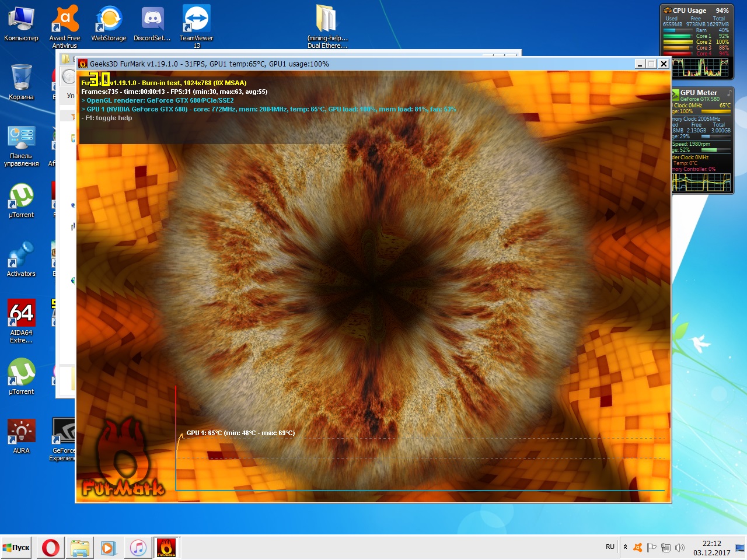Open iTunes from the taskbar
Image resolution: width=747 pixels, height=560 pixels.
click(138, 548)
